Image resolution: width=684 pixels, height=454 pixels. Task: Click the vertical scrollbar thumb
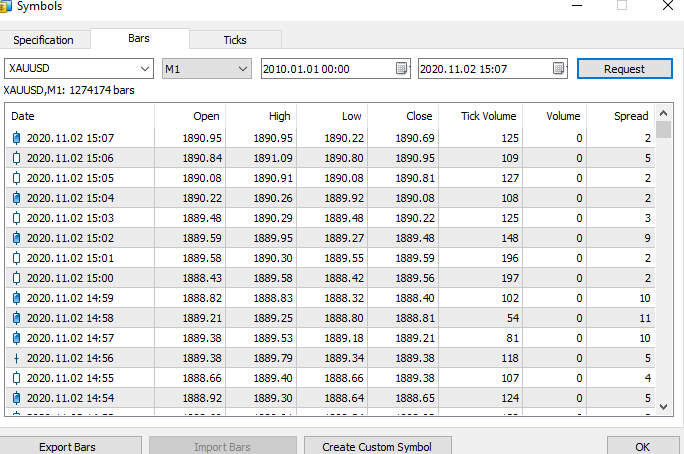(x=663, y=130)
